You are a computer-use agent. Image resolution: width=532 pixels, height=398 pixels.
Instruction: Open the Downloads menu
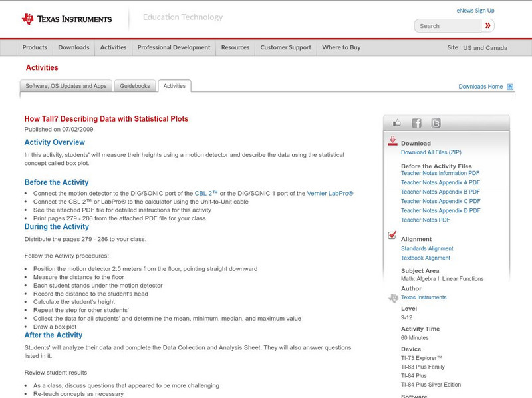click(74, 47)
